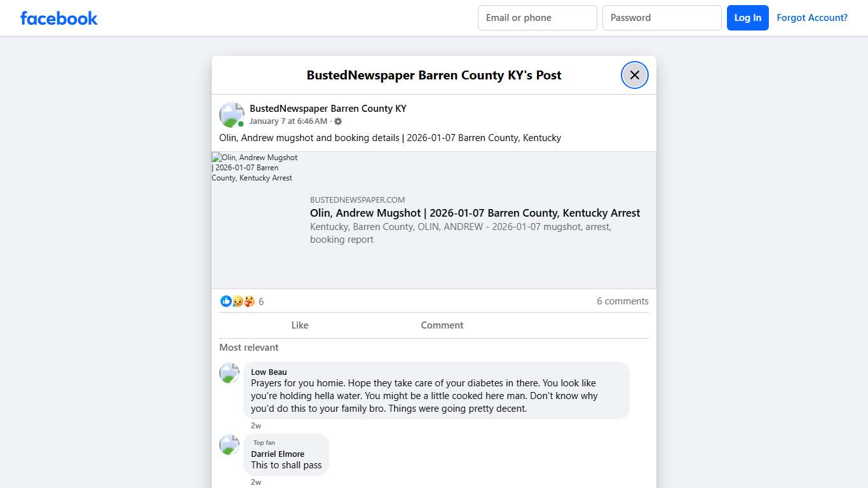868x488 pixels.
Task: Open the Forgot Account? link
Action: click(811, 18)
